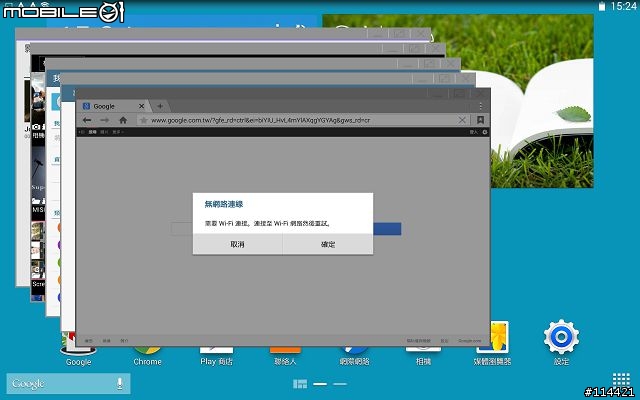Screen dimensions: 640x400
Task: Open the 相機 camera app
Action: [423, 355]
